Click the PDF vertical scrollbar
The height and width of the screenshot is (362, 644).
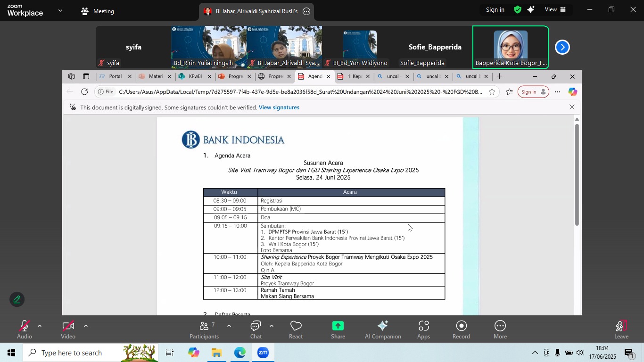577,174
